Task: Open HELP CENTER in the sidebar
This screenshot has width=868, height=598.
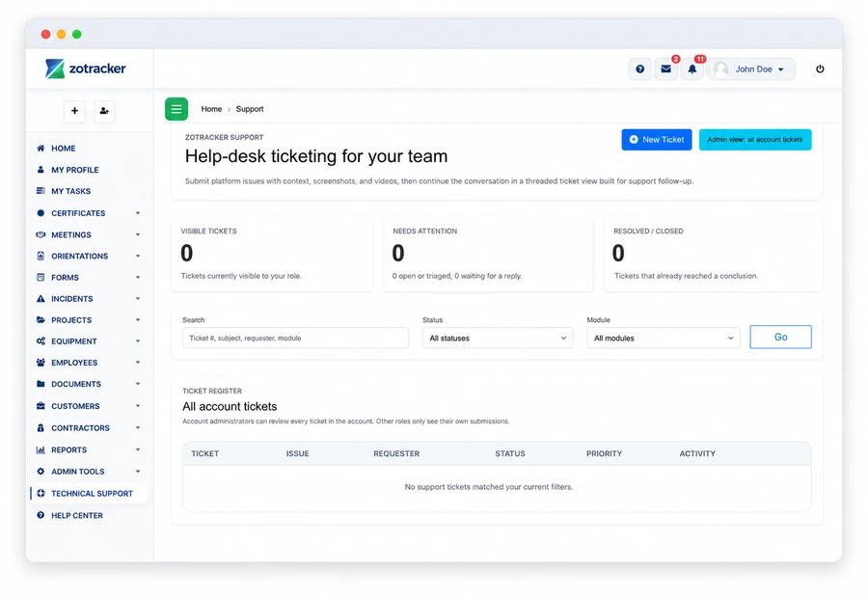Action: (x=77, y=515)
